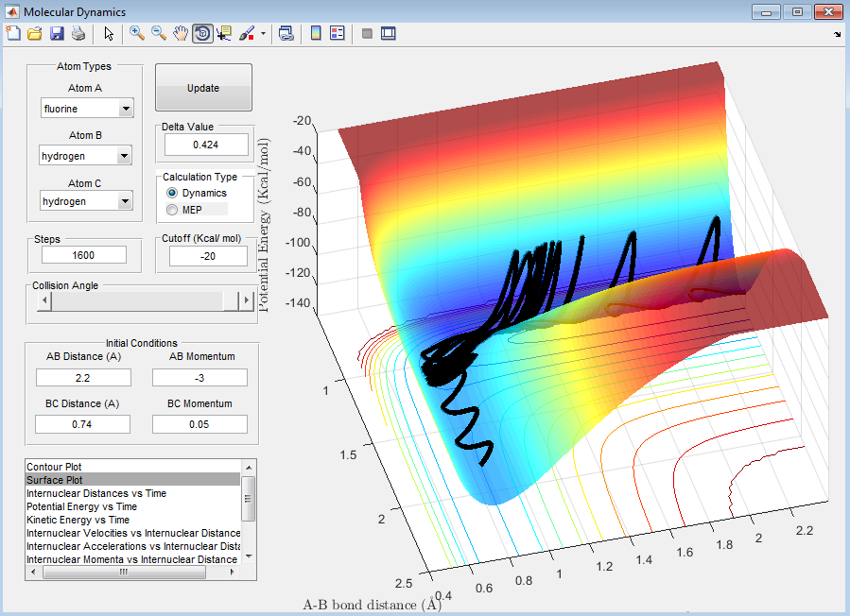The width and height of the screenshot is (850, 616).
Task: Click the Save Figure floppy disk icon
Action: coord(57,33)
